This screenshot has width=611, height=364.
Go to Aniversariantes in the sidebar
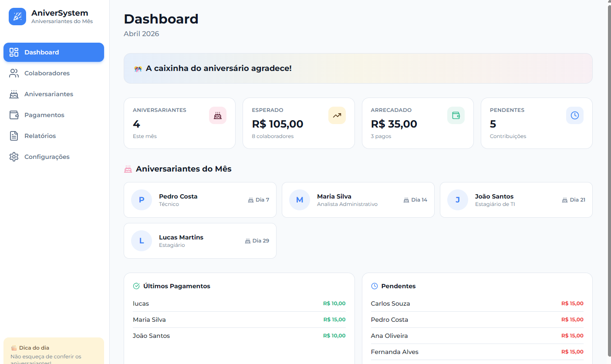[49, 94]
